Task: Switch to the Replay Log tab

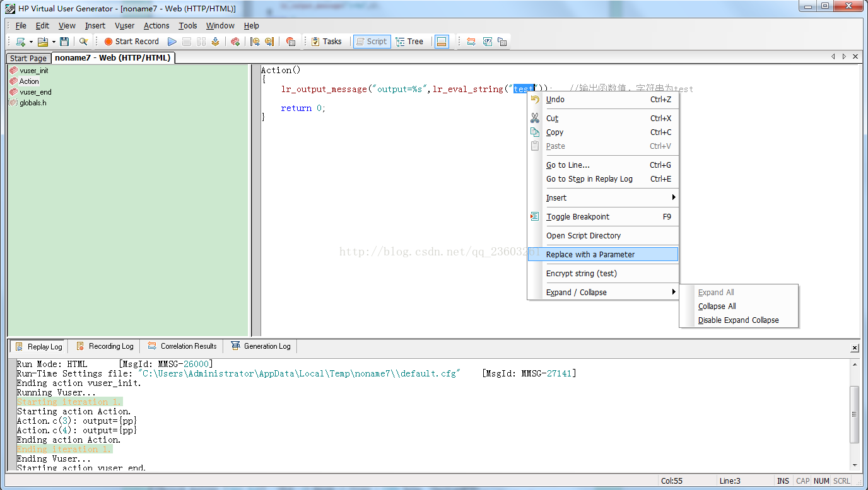Action: pyautogui.click(x=38, y=346)
